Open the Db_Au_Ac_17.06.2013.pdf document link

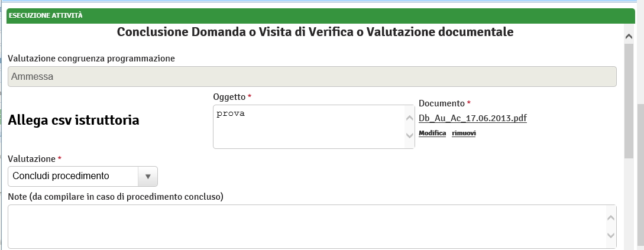pos(473,118)
